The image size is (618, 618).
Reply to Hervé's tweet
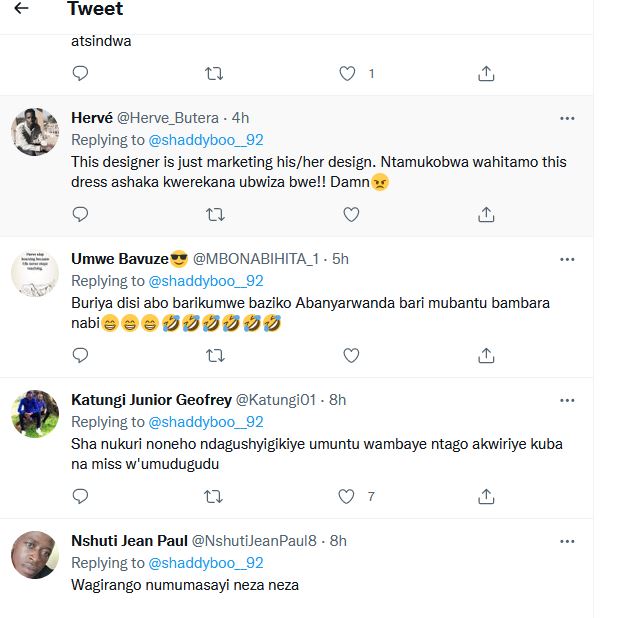pyautogui.click(x=81, y=214)
